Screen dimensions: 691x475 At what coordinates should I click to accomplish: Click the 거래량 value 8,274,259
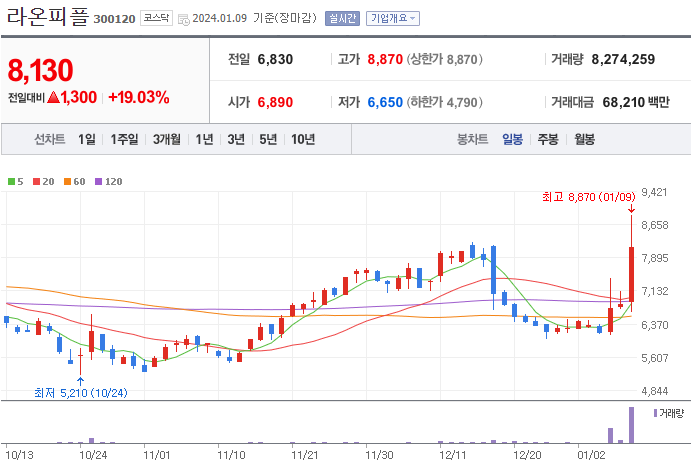(623, 59)
